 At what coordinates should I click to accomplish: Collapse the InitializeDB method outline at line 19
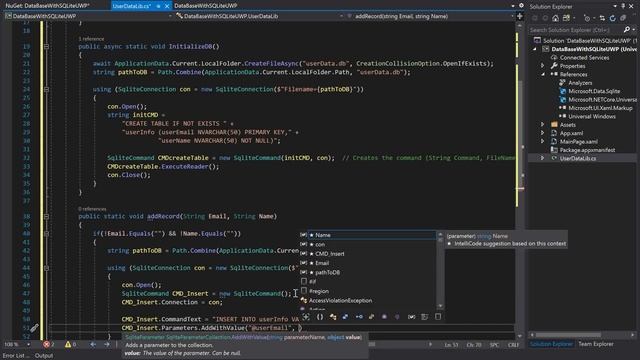46,47
